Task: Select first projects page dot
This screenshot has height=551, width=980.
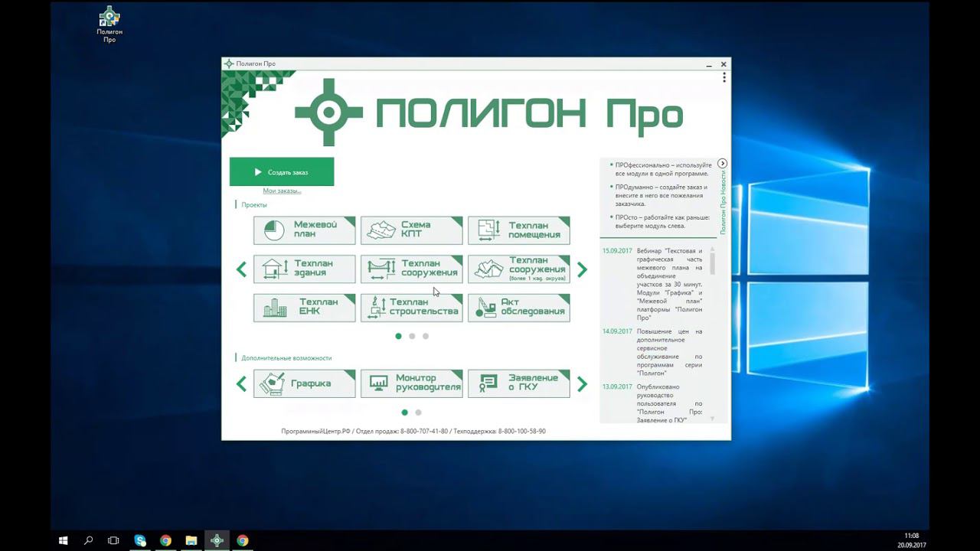Action: [398, 336]
